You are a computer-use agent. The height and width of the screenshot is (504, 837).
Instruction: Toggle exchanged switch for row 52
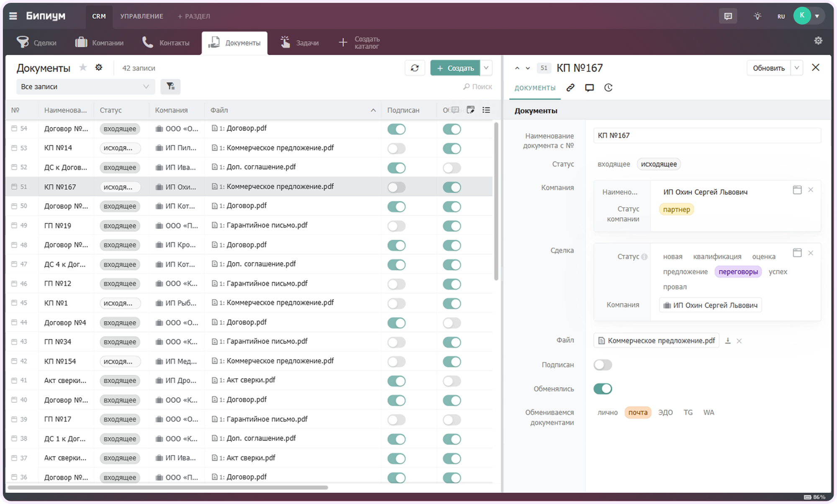(x=452, y=168)
